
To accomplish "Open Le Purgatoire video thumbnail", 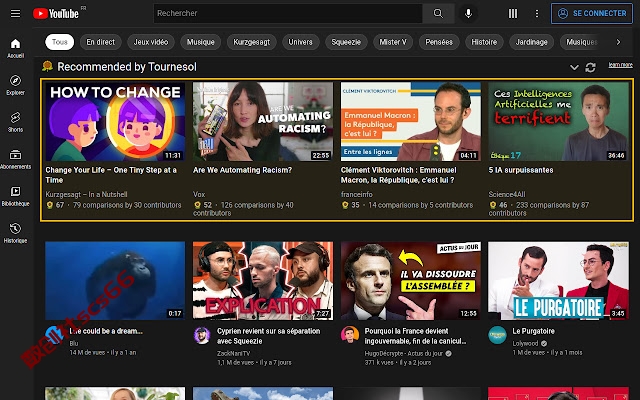I will pos(559,280).
